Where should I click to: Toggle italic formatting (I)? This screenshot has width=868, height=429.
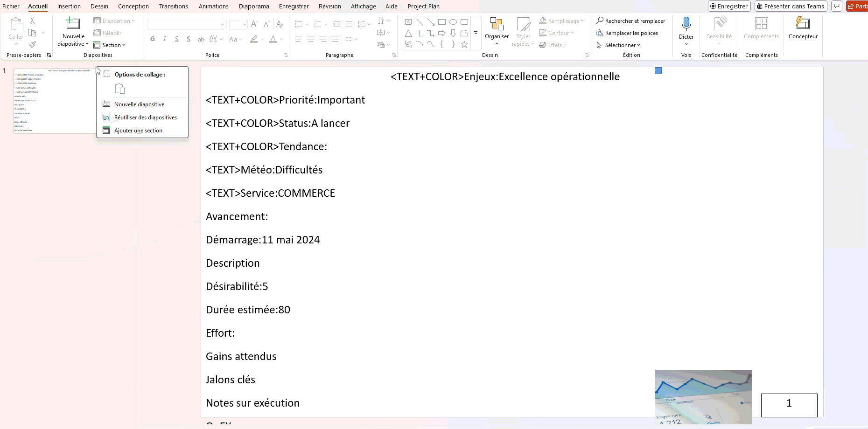pyautogui.click(x=165, y=39)
